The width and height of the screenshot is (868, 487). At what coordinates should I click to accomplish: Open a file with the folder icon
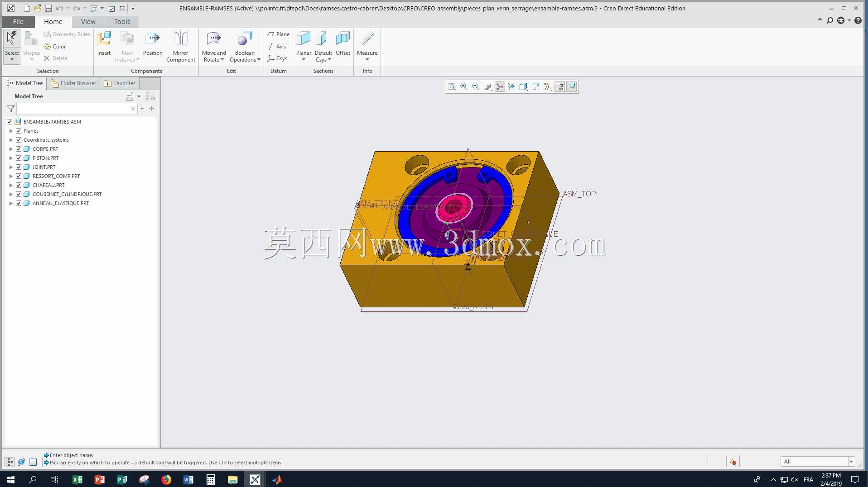tap(38, 8)
